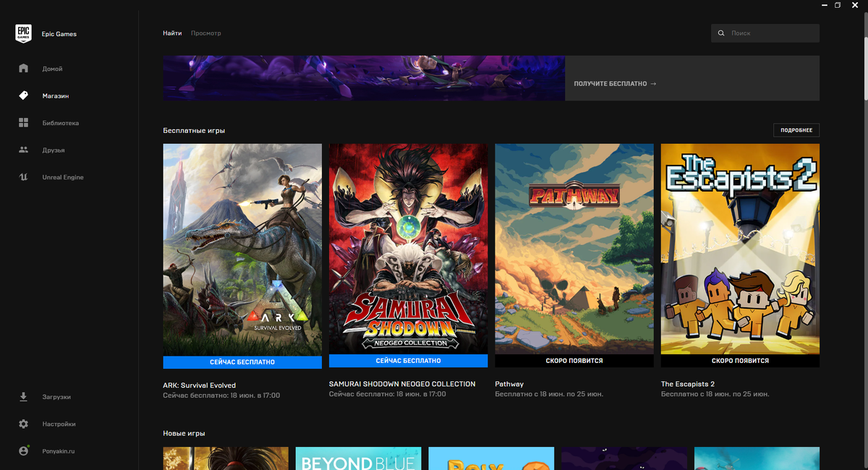
Task: Click the purple promo banner image
Action: click(364, 78)
